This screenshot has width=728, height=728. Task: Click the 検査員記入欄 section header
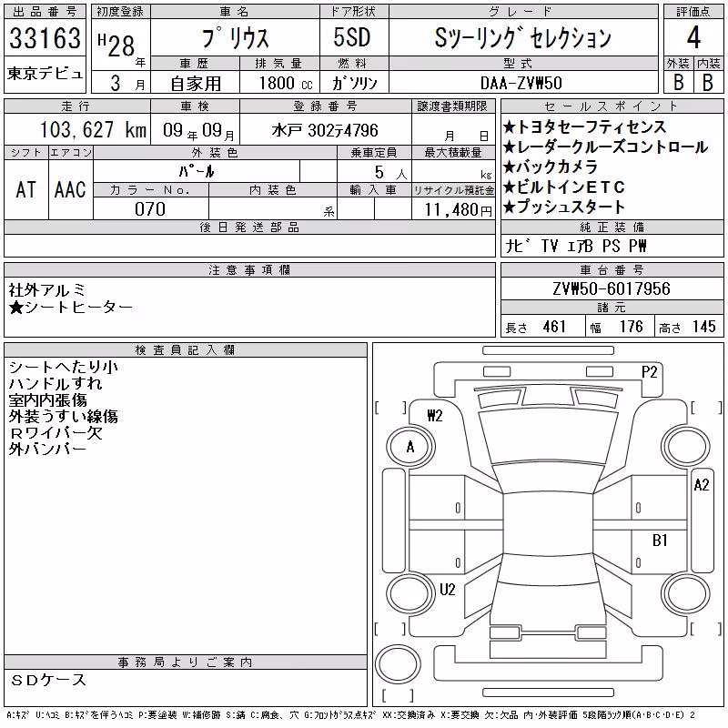click(186, 350)
